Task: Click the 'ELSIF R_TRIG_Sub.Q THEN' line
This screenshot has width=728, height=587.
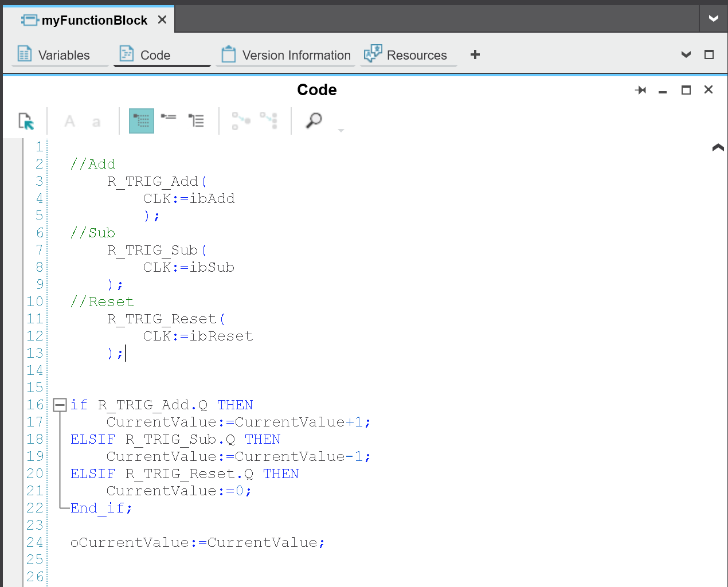Action: (175, 439)
